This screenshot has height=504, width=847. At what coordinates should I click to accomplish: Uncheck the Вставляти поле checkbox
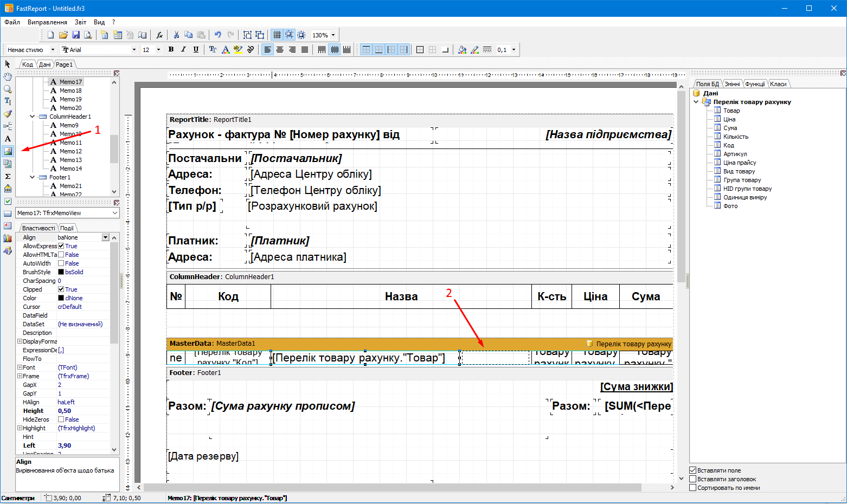point(692,470)
